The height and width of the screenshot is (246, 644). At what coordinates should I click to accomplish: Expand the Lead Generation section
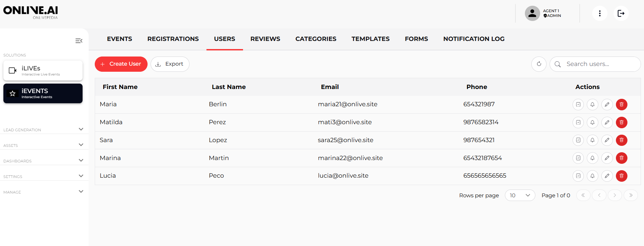click(x=81, y=129)
